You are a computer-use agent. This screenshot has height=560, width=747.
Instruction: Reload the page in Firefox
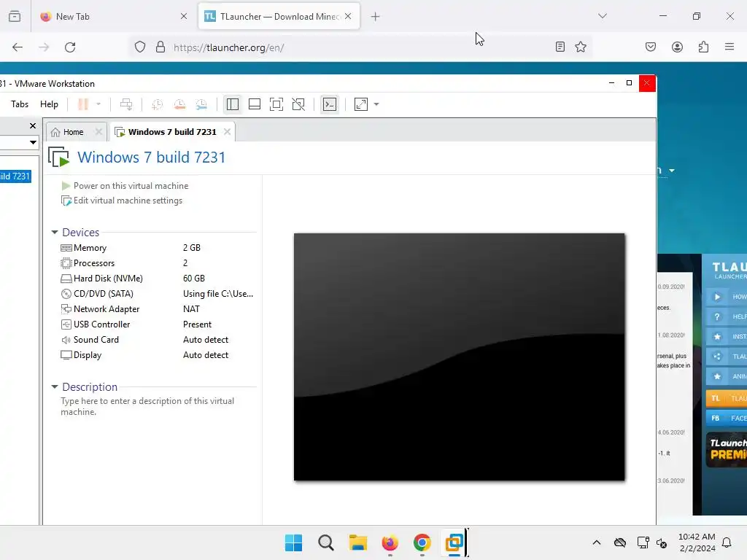70,47
